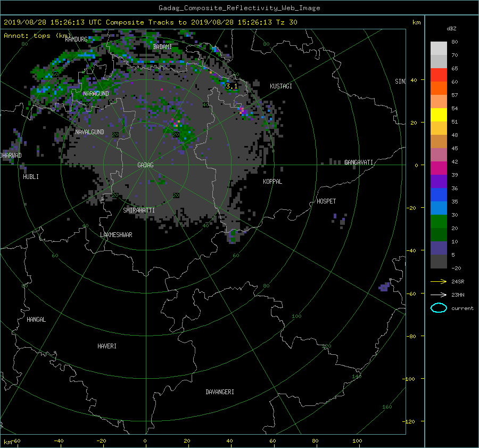Pick the purple 39-36 dBZ color band
Screen dimensions: 479x448
[439, 182]
